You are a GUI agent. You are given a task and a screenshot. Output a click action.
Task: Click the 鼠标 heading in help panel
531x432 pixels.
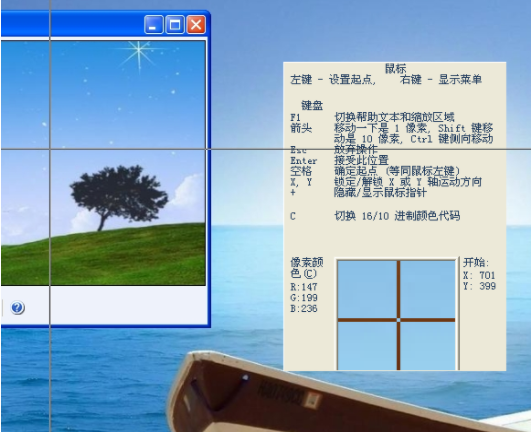click(395, 69)
